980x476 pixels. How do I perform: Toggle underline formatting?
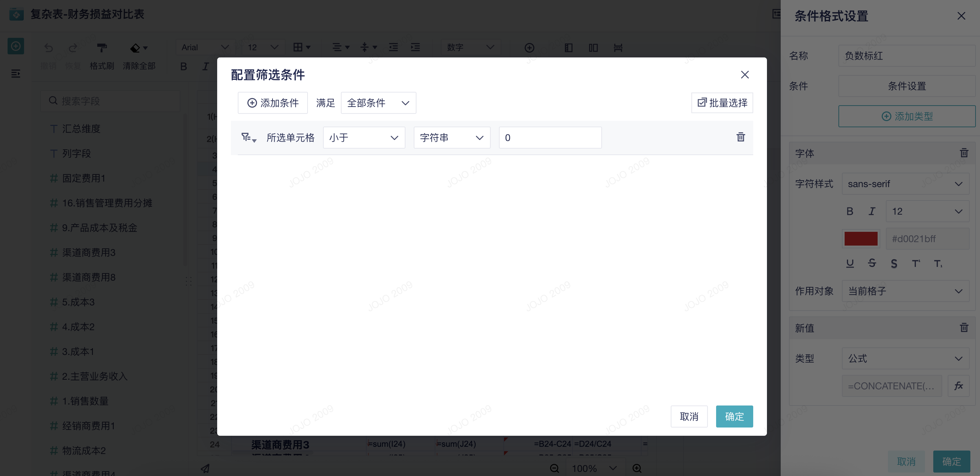click(850, 263)
